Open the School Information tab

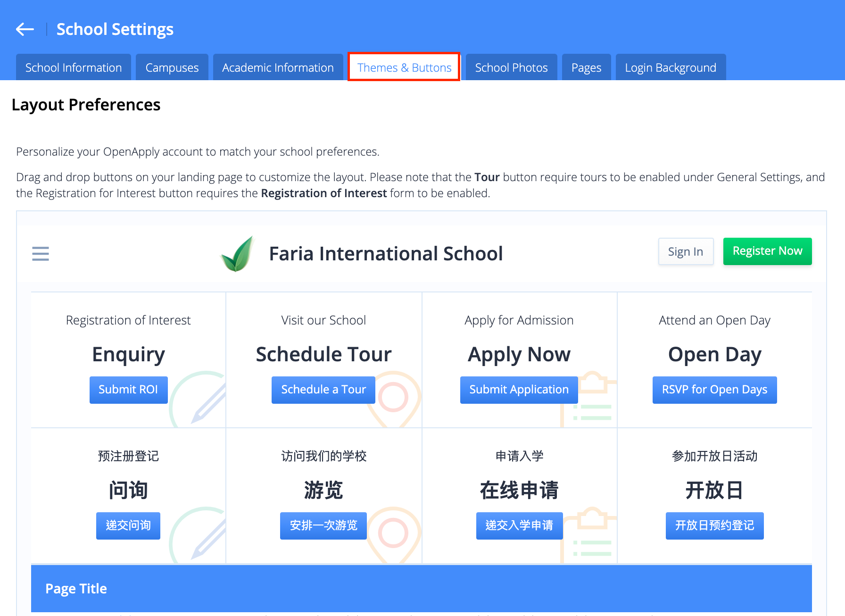pos(74,67)
